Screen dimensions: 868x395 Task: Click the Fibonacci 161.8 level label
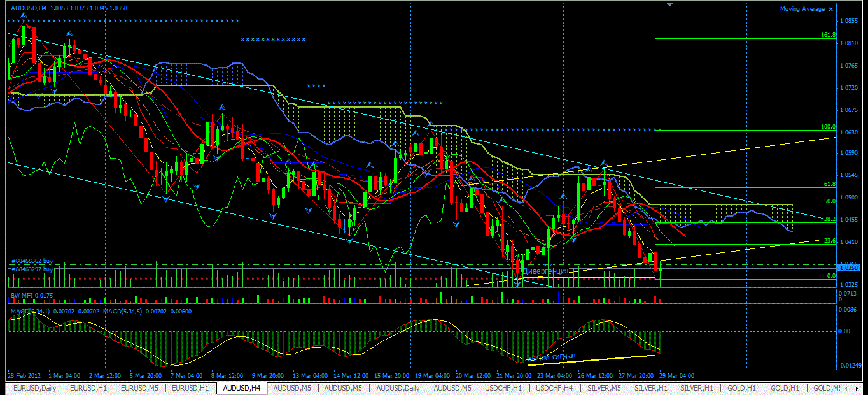coord(828,35)
